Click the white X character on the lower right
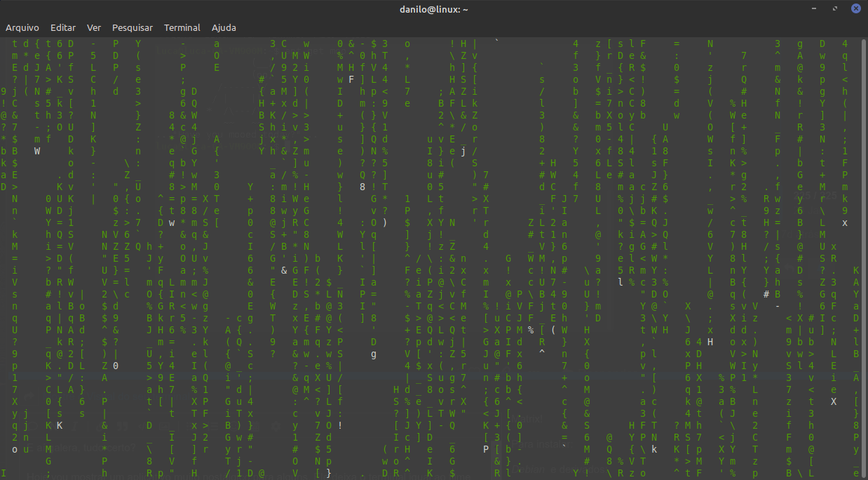This screenshot has height=480, width=868. (834, 401)
